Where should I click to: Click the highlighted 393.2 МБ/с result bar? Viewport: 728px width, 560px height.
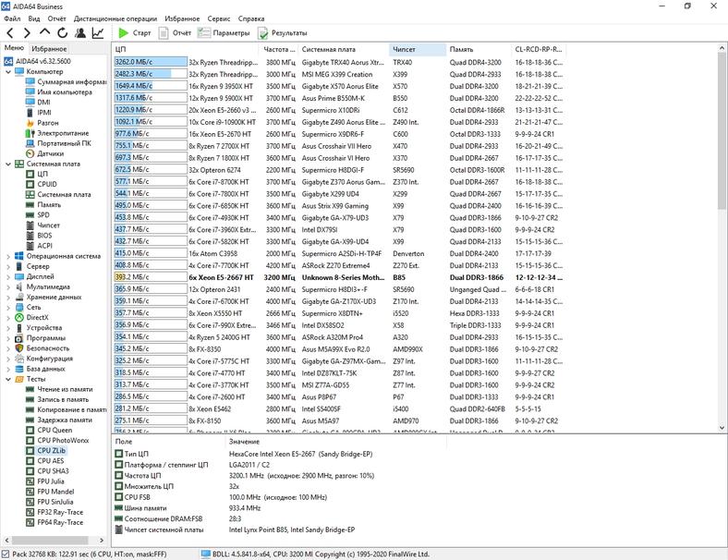[151, 277]
